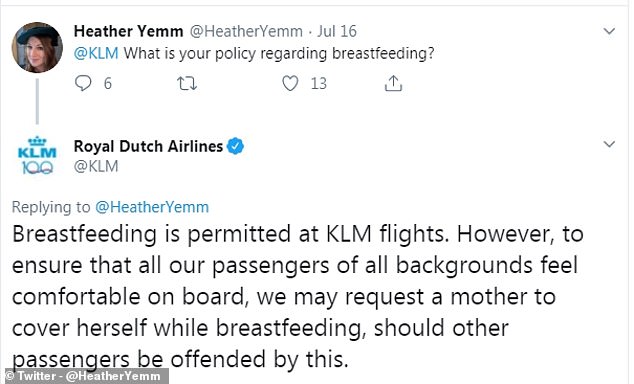The image size is (634, 384).
Task: Open the share icon under the tweet
Action: pos(393,83)
